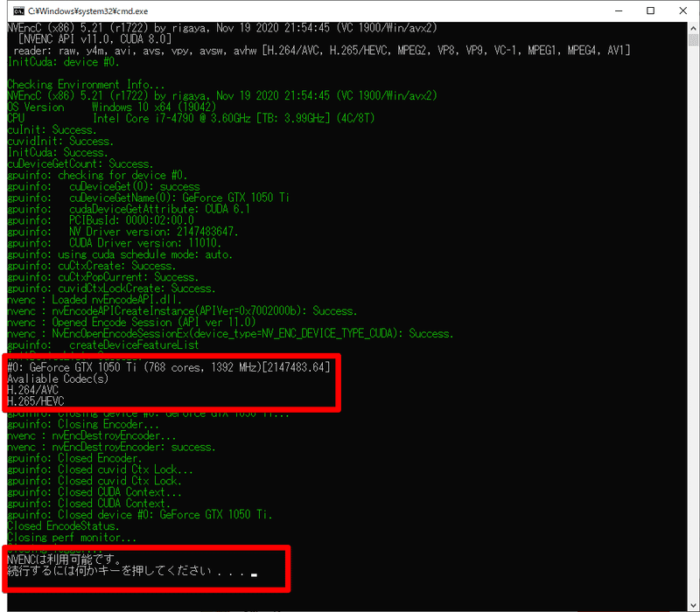Click the scrollbar down arrow

pos(693,604)
